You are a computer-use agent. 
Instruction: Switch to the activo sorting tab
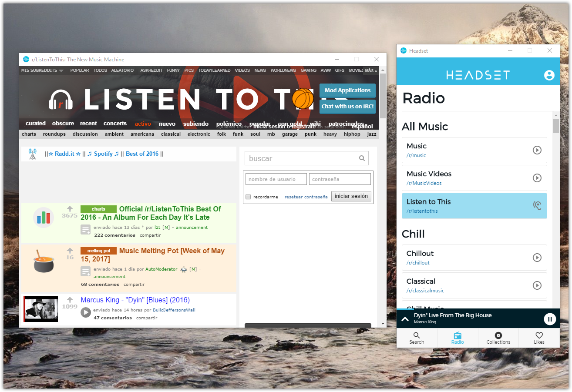tap(143, 124)
